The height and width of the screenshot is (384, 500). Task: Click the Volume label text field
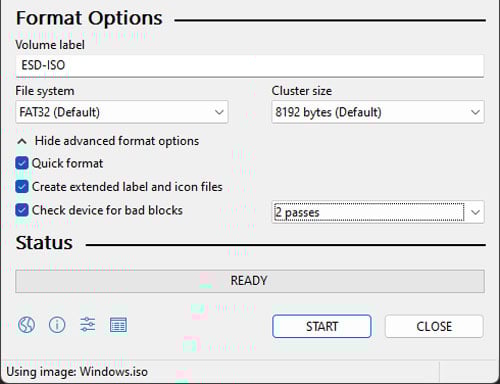pos(250,66)
